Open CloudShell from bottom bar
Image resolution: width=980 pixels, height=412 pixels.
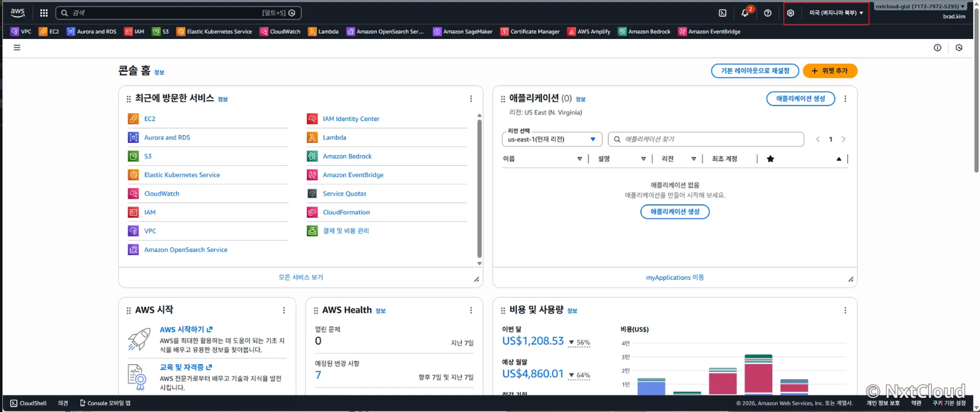point(28,403)
